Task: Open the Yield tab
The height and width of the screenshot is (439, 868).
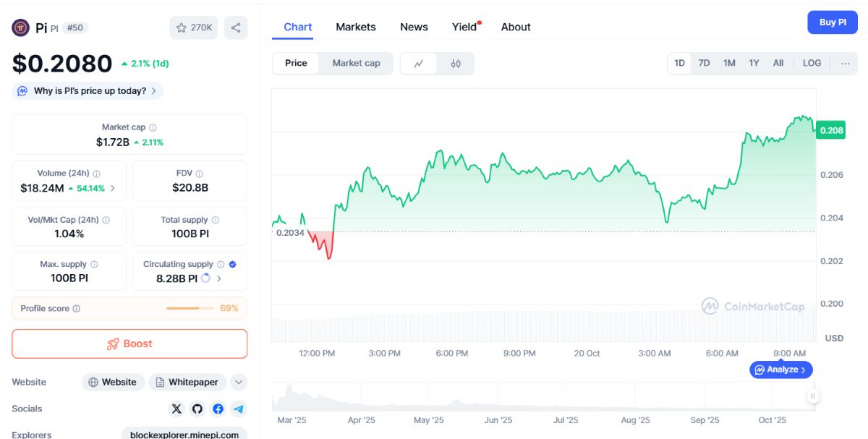Action: click(465, 27)
